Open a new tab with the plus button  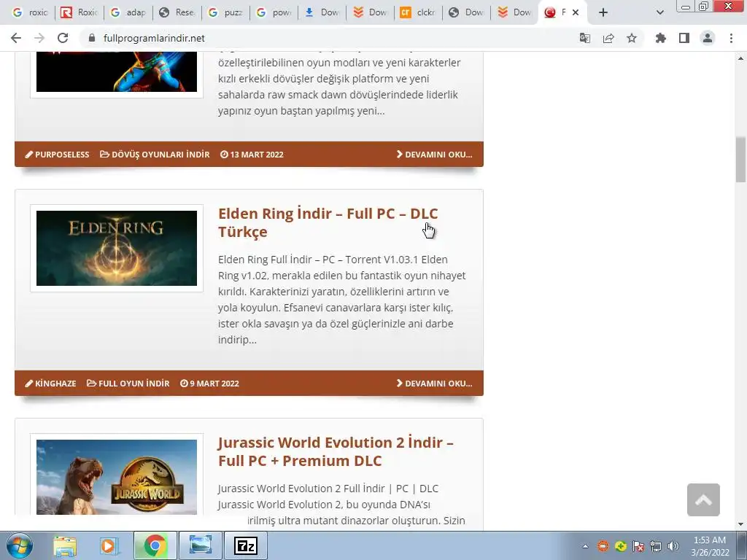(603, 12)
